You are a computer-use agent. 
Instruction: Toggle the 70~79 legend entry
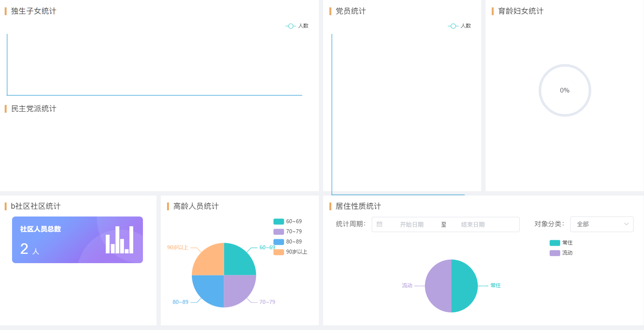click(x=287, y=232)
